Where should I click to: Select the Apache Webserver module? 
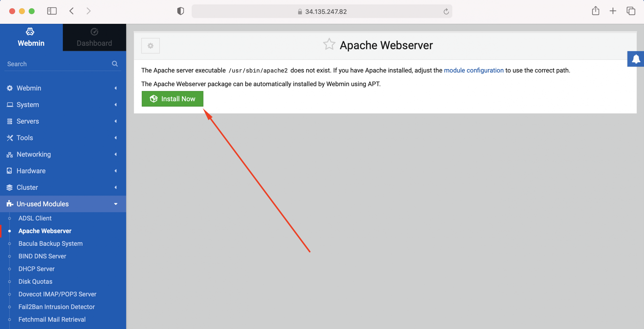click(x=45, y=231)
